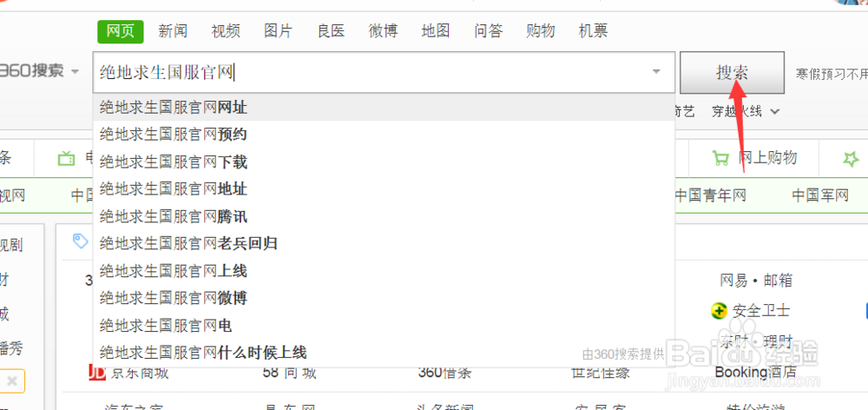Click the shopping cart icon
The height and width of the screenshot is (410, 868).
[x=720, y=159]
